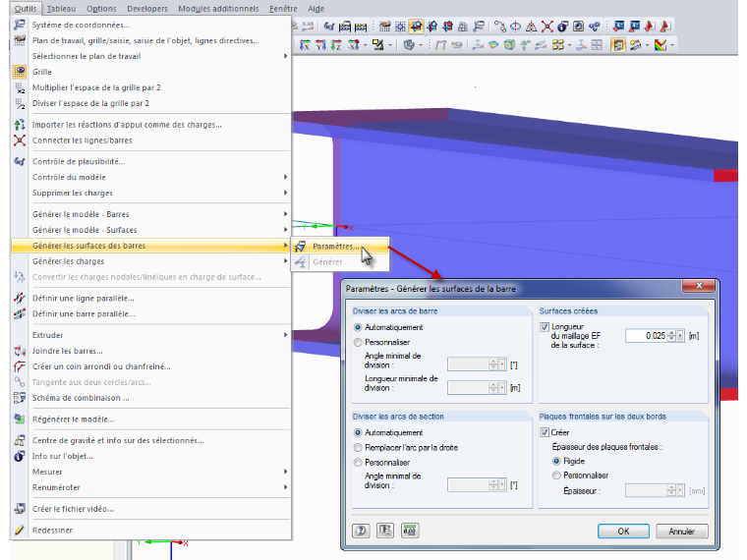Image resolution: width=747 pixels, height=560 pixels.
Task: Click the plausibility check toolbar icon
Action: coord(328,27)
